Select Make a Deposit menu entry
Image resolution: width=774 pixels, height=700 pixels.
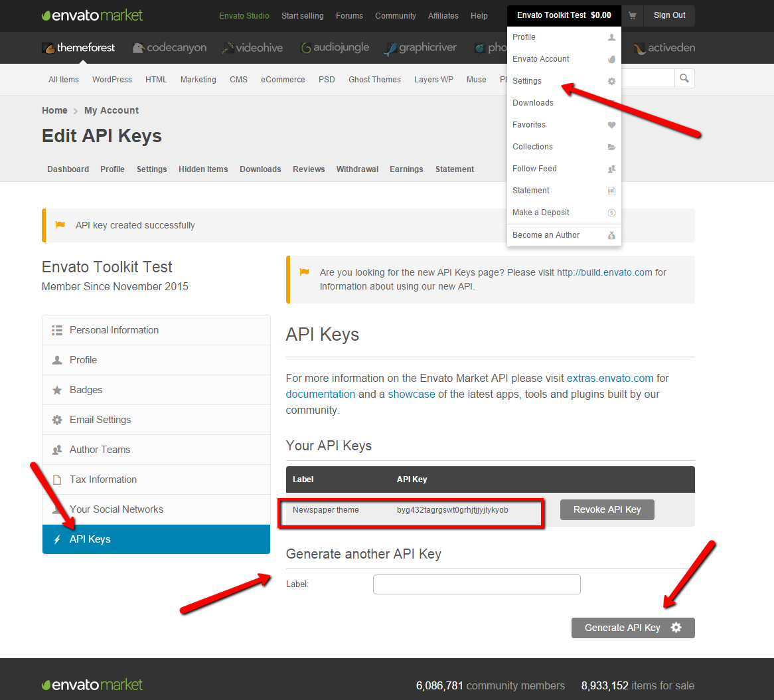coord(564,213)
